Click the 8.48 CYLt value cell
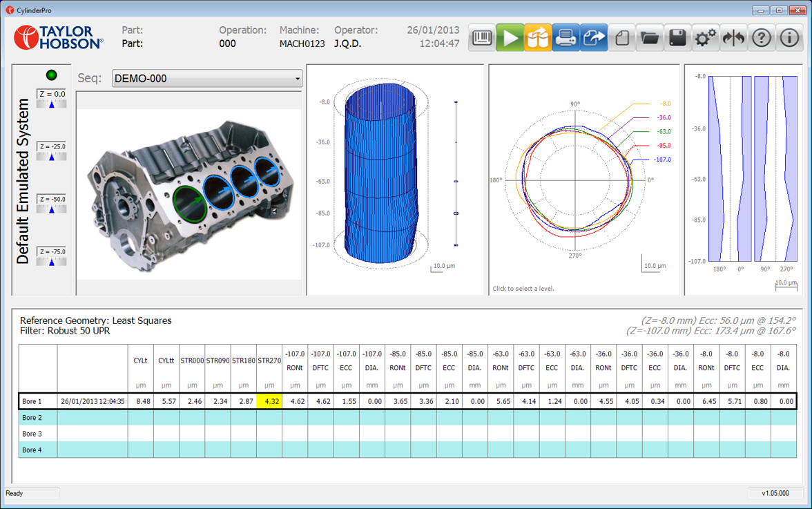Screen dimensions: 812x509 click(140, 401)
